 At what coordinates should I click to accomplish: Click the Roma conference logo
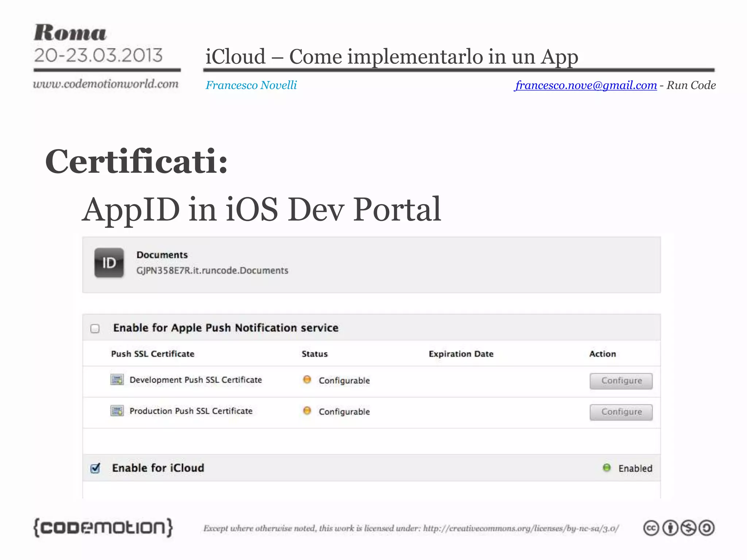(70, 33)
